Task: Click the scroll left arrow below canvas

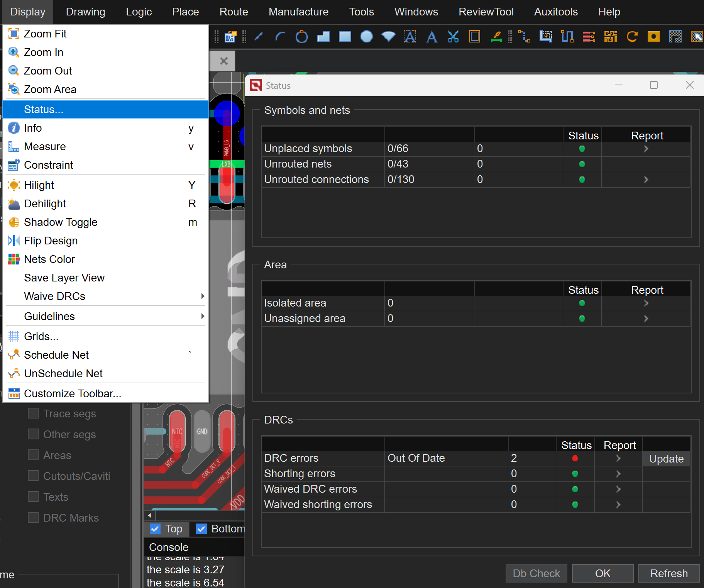Action: (x=150, y=515)
